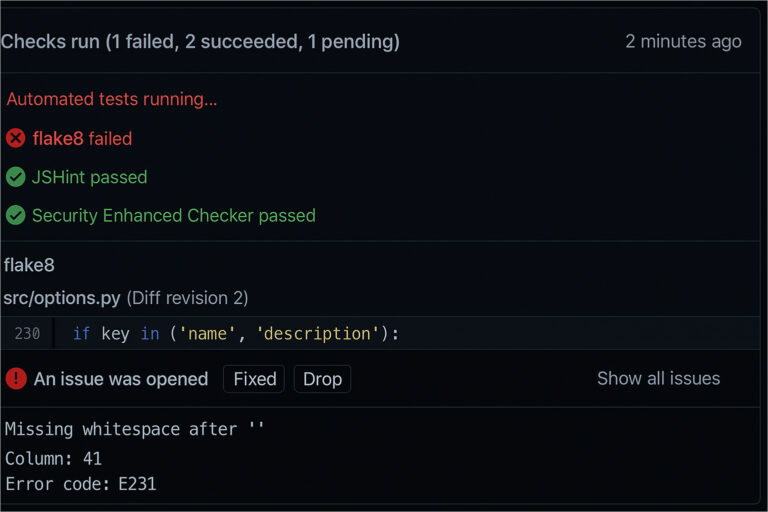
Task: Click the red exclamation issue icon
Action: (x=15, y=378)
